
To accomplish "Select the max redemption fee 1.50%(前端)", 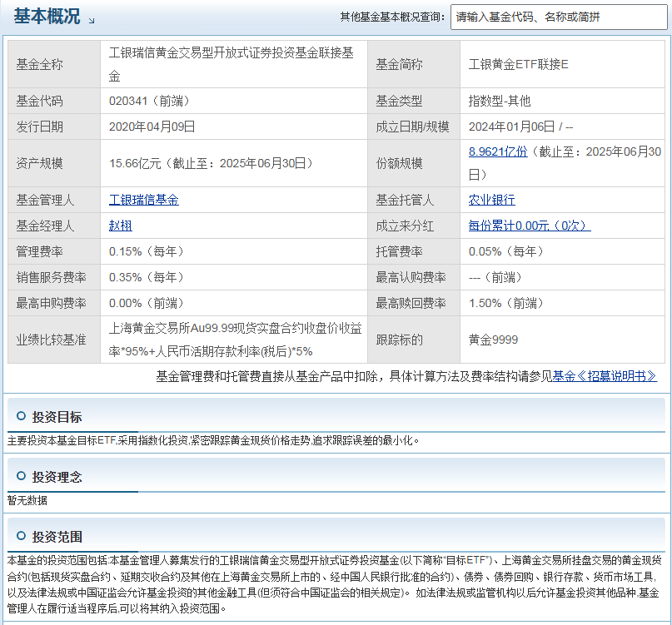I will 505,303.
